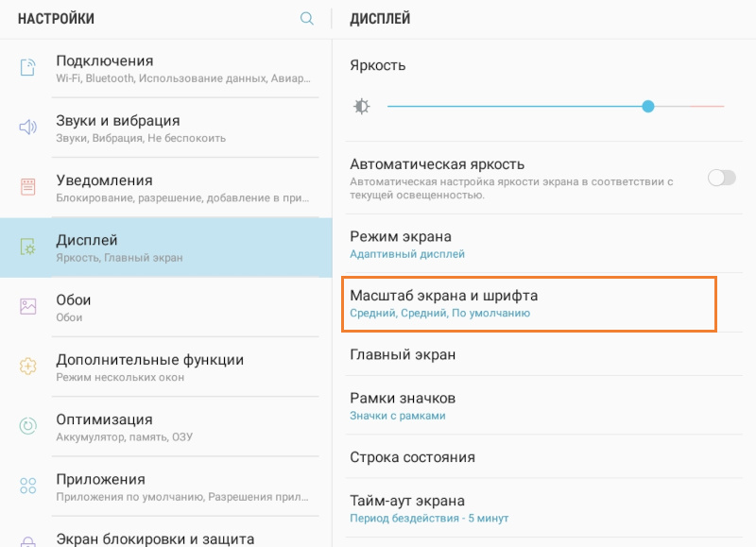Open settings search with magnifier icon

click(x=307, y=18)
